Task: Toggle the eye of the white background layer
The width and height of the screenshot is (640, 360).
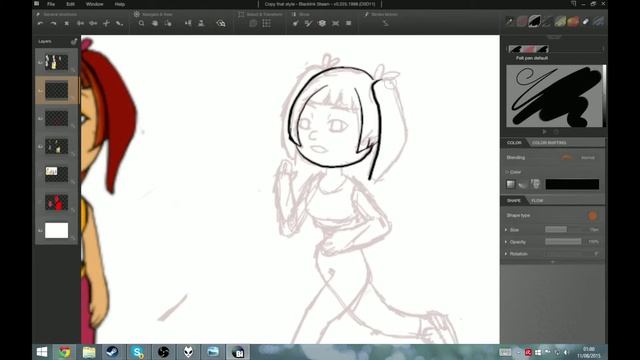Action: (x=40, y=231)
